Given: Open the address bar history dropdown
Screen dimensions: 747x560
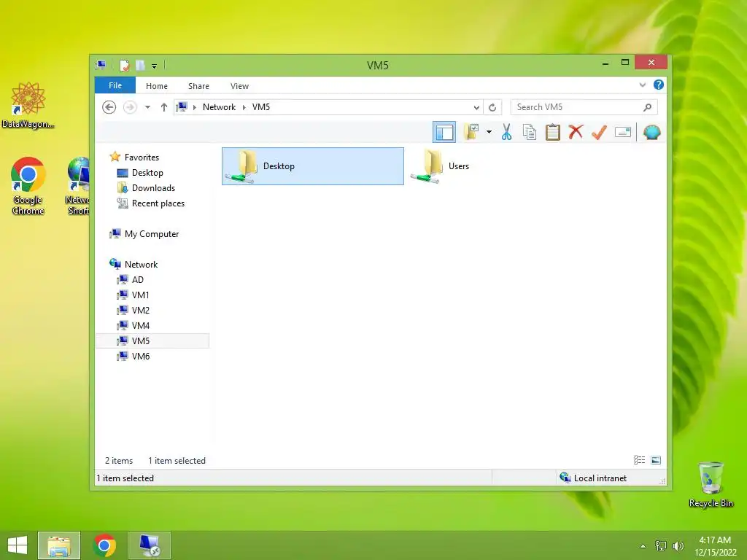Looking at the screenshot, I should click(x=476, y=108).
